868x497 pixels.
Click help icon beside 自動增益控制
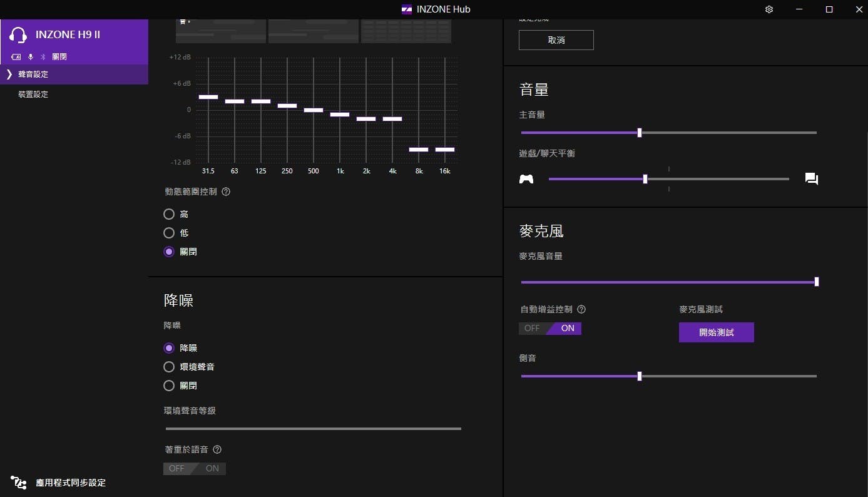[x=581, y=309]
